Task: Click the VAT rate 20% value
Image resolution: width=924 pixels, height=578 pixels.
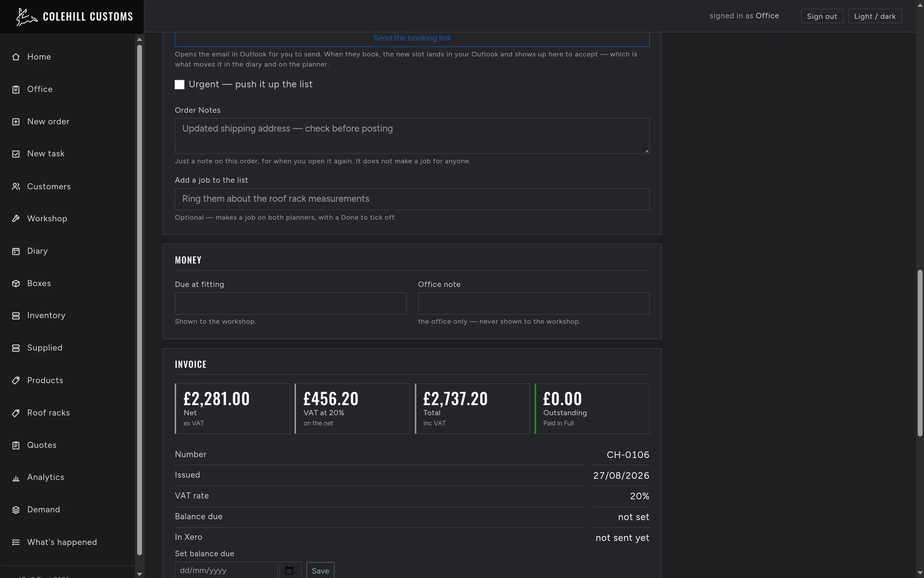Action: [x=640, y=496]
